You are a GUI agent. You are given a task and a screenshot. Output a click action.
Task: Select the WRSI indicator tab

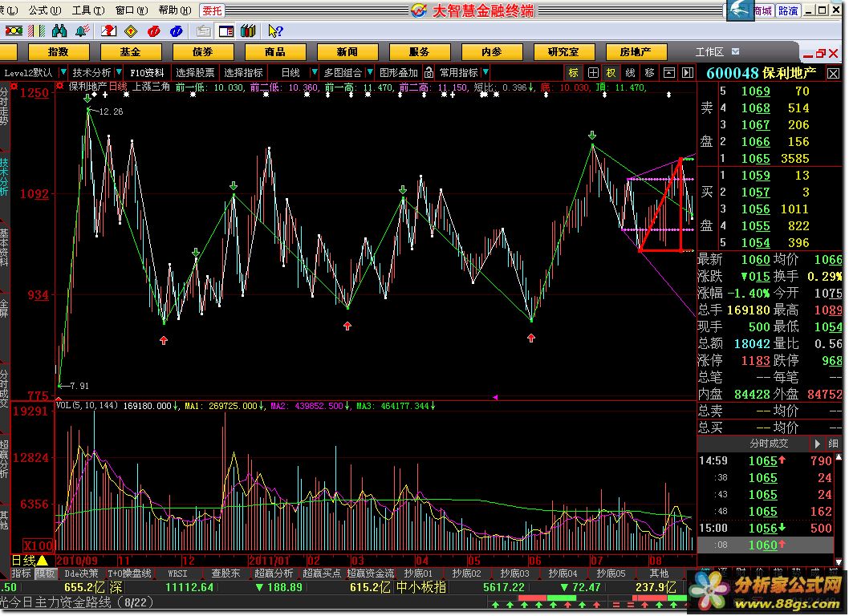tap(177, 573)
